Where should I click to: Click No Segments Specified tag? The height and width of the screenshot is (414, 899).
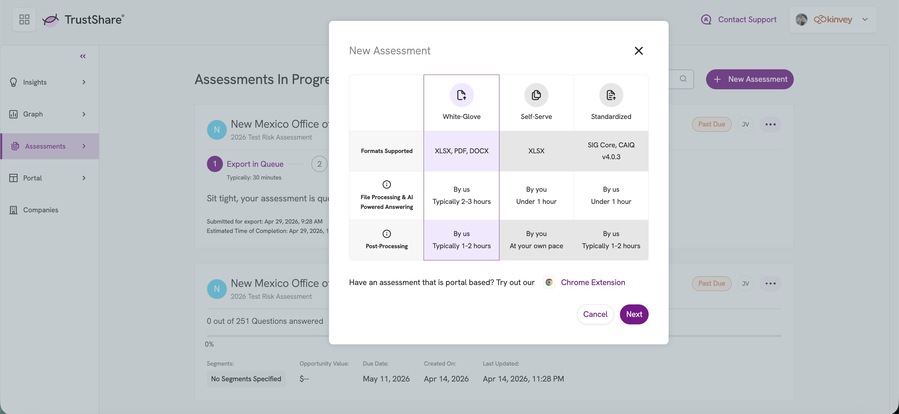click(246, 378)
